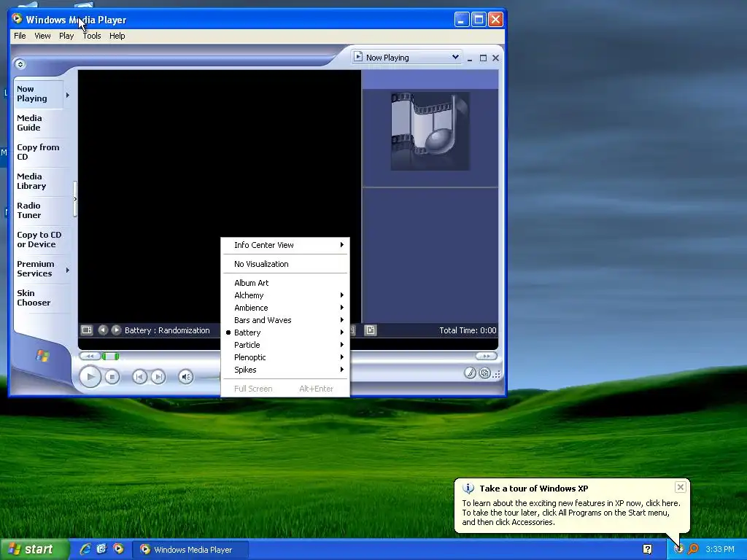This screenshot has height=560, width=747.
Task: Mute the player sound
Action: click(x=186, y=377)
